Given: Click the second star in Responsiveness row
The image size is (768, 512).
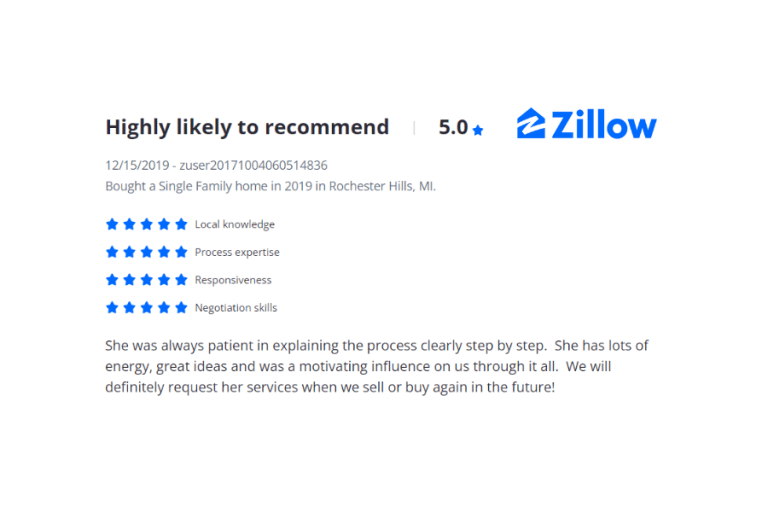Looking at the screenshot, I should (129, 280).
